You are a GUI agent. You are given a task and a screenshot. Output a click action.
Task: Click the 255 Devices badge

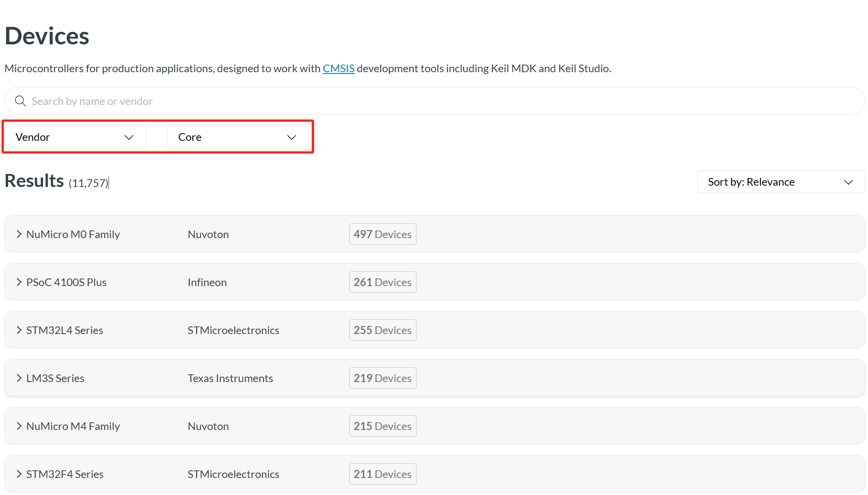coord(382,330)
